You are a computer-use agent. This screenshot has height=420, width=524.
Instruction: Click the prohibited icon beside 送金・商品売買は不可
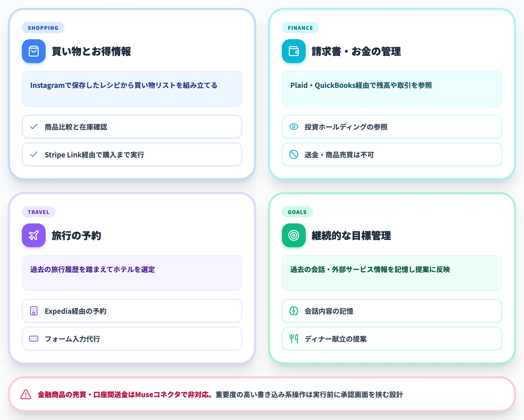[x=294, y=154]
